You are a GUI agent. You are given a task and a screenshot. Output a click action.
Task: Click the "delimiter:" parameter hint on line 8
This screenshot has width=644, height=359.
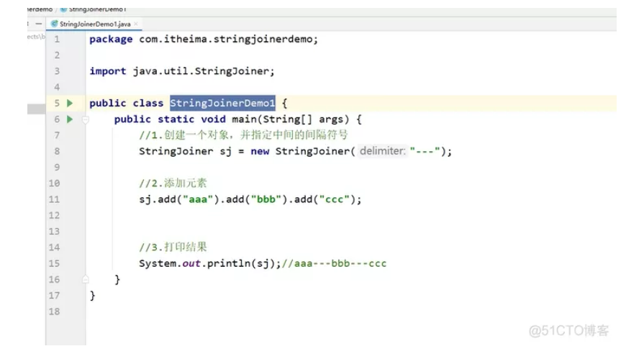(x=382, y=151)
